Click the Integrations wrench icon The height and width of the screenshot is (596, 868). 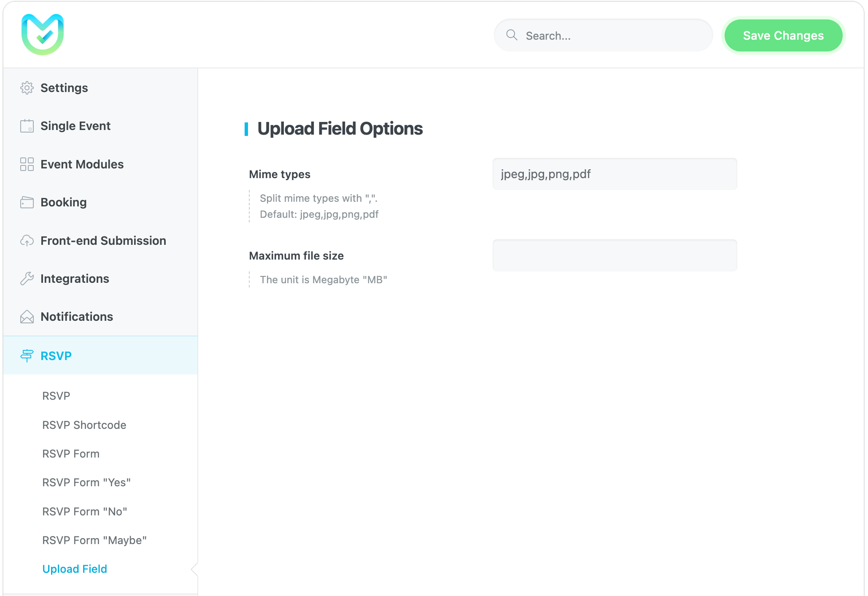click(x=27, y=279)
